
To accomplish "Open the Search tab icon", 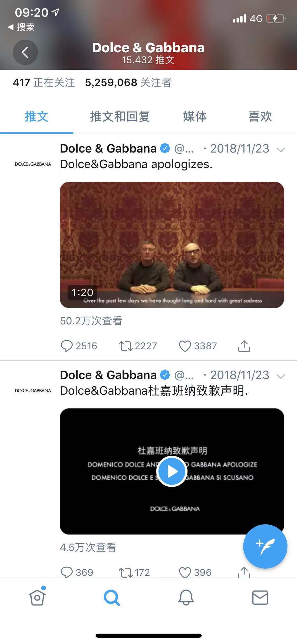I will tap(112, 597).
